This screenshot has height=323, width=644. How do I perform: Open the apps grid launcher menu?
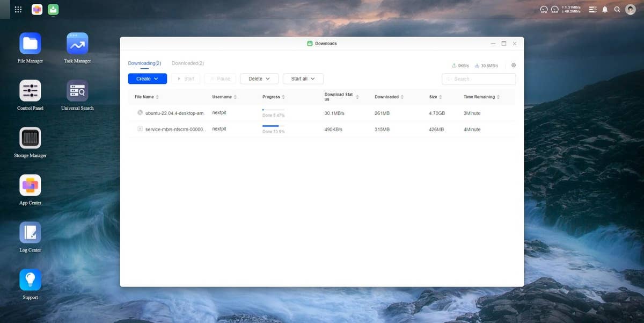(x=18, y=10)
